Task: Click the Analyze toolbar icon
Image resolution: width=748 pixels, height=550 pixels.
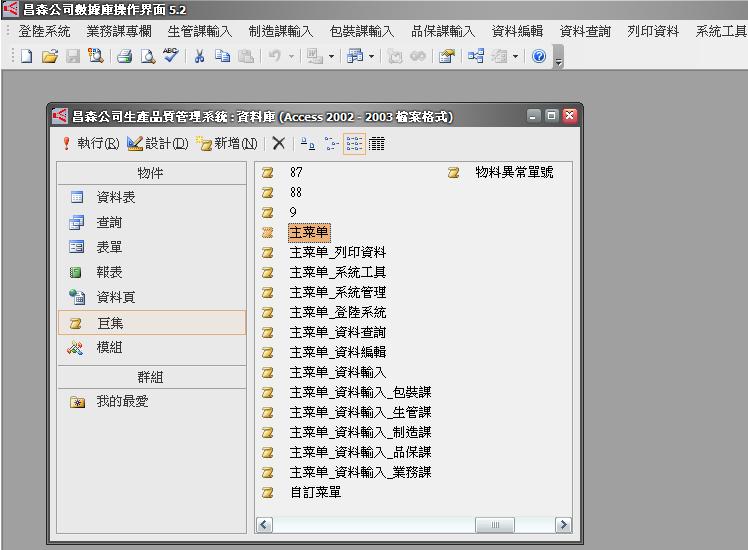Action: pos(355,56)
